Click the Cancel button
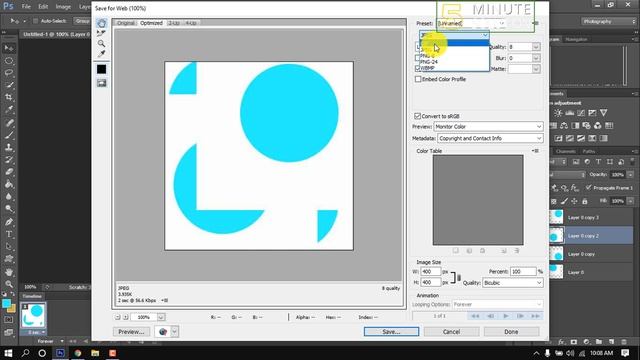The image size is (640, 360). click(451, 332)
